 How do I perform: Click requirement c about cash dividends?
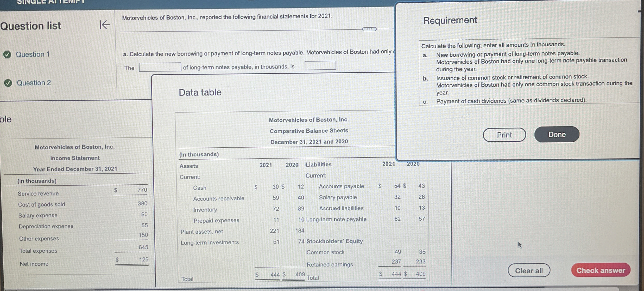(x=511, y=101)
